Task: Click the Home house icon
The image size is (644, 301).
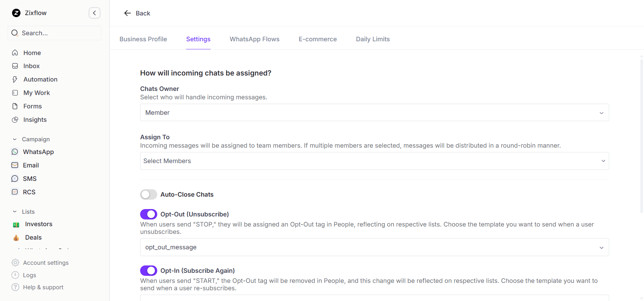Action: pyautogui.click(x=15, y=53)
